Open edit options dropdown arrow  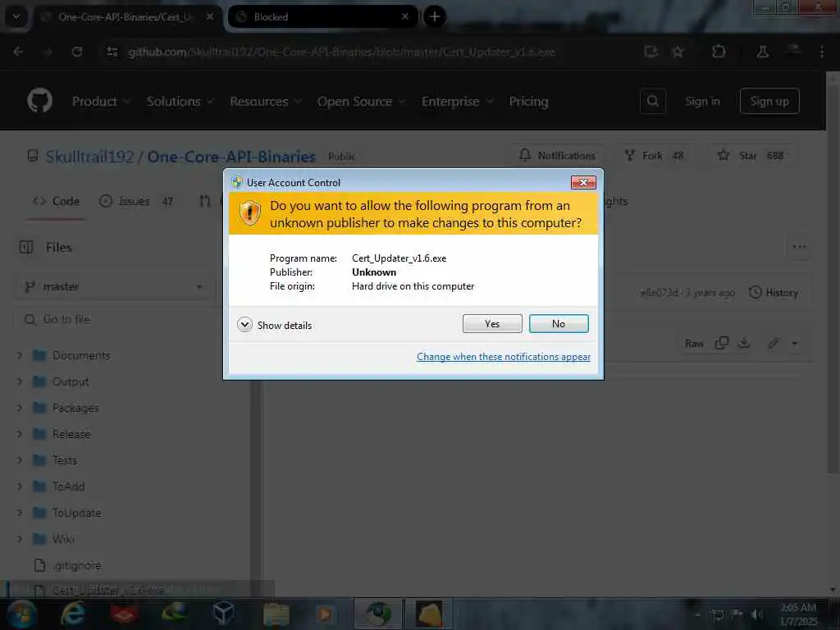pos(794,343)
